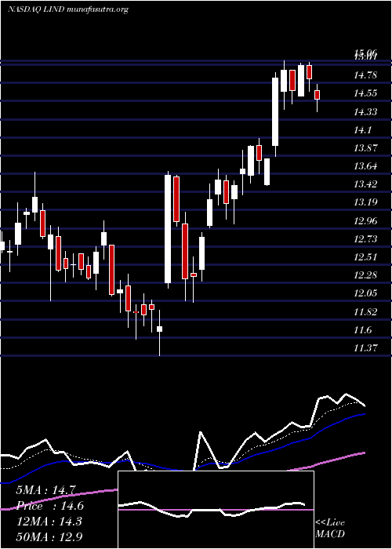Click the 12.05 price axis label
The image size is (392, 549).
point(365,293)
